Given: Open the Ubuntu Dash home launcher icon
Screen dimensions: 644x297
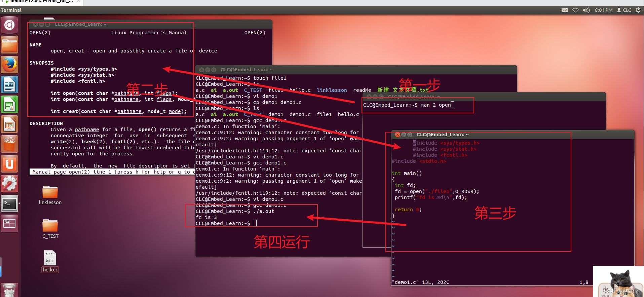Looking at the screenshot, I should [9, 25].
